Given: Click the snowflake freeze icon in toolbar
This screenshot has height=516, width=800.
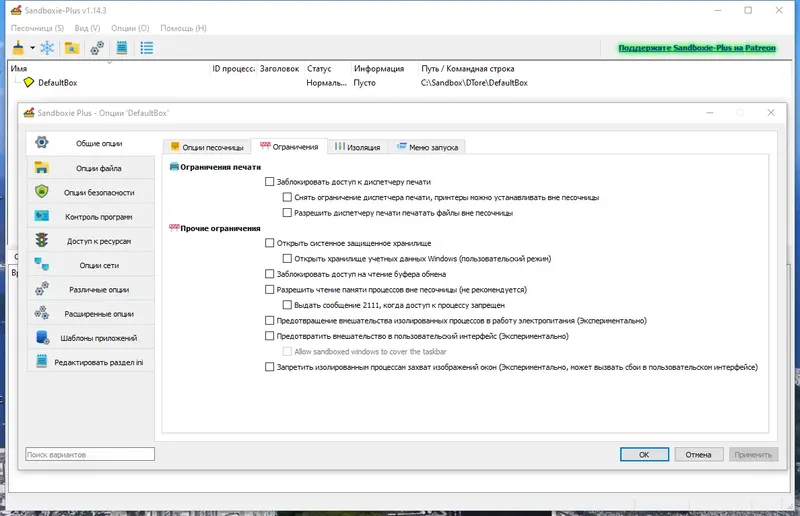Looking at the screenshot, I should pos(47,48).
